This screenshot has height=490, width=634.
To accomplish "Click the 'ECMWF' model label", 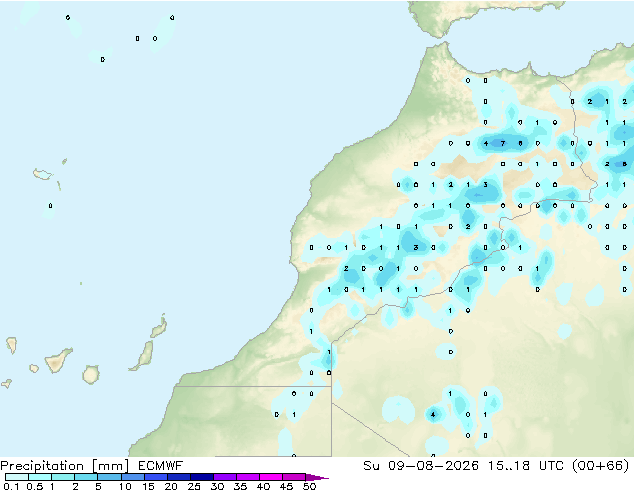I will coord(161,466).
